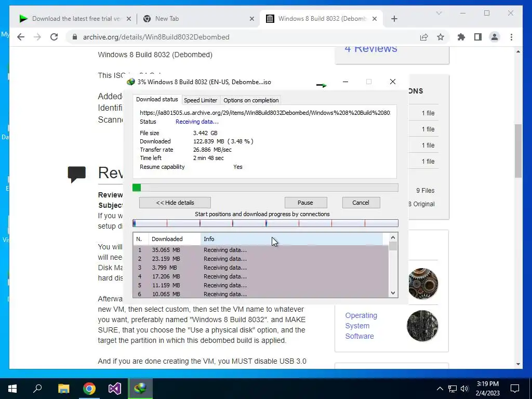Select connection row 2 with 23.159 MB
This screenshot has height=399, width=532.
261,259
